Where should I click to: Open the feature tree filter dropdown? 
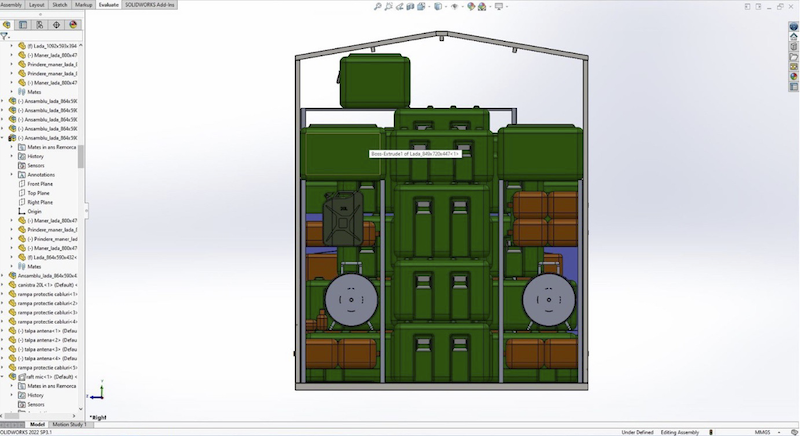point(6,37)
